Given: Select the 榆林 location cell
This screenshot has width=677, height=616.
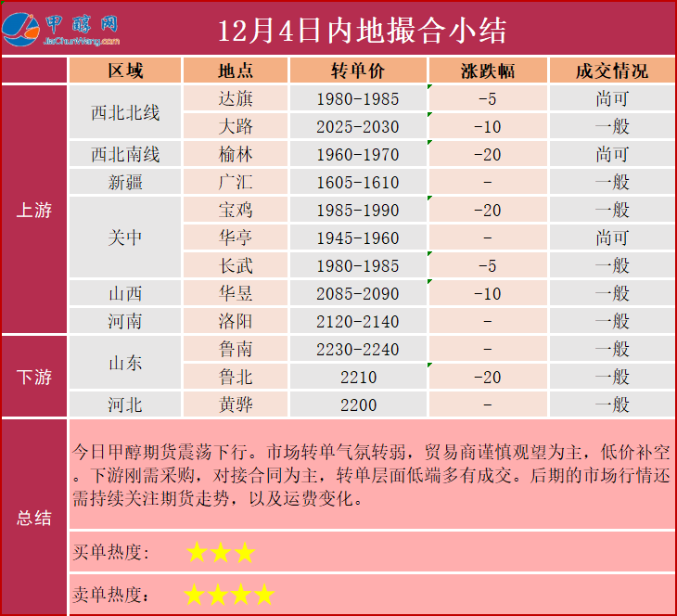Looking at the screenshot, I should [x=236, y=154].
